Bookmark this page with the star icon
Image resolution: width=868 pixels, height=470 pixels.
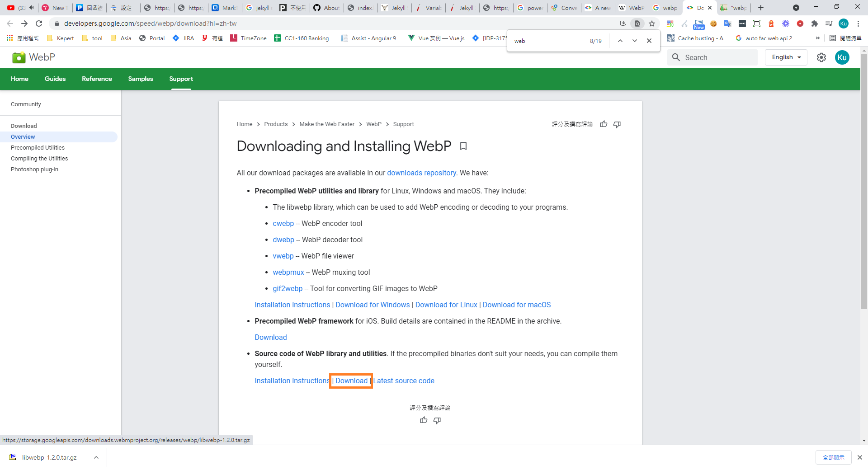pyautogui.click(x=652, y=23)
